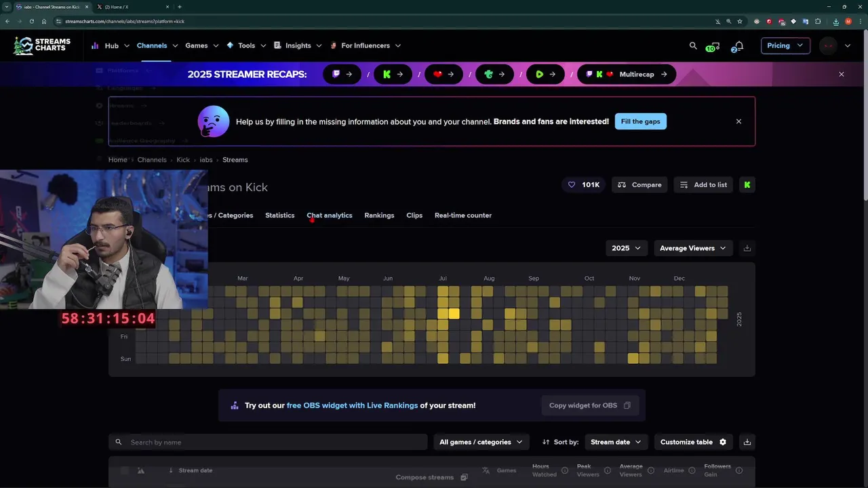Image resolution: width=868 pixels, height=488 pixels.
Task: Select the brightest yellow July heatmap cell
Action: point(454,314)
